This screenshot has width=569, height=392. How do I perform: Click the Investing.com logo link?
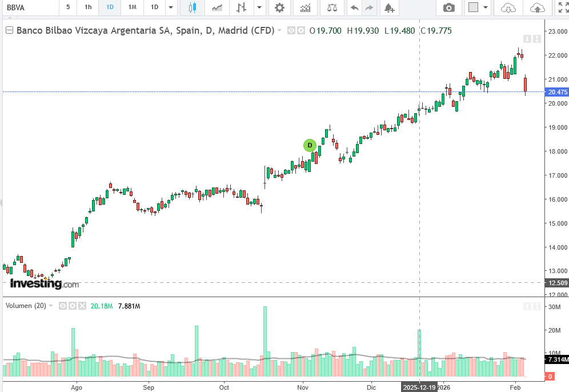pyautogui.click(x=44, y=283)
